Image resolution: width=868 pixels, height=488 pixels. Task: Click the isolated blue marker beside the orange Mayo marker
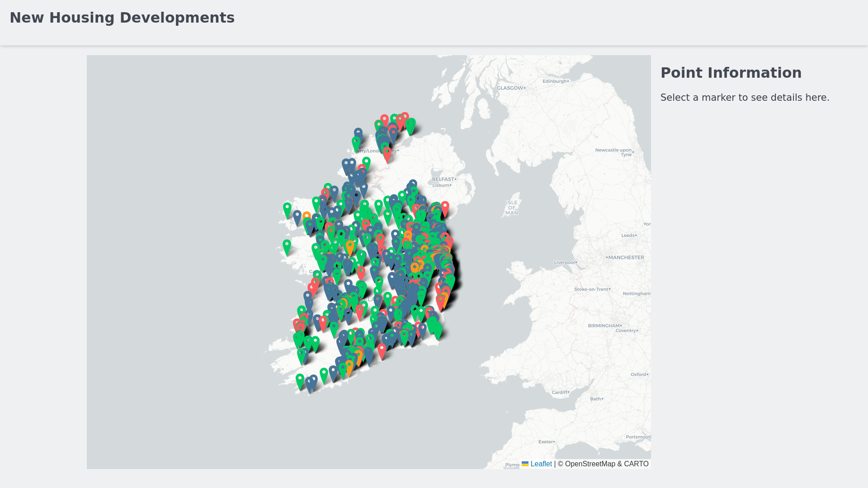click(x=297, y=216)
